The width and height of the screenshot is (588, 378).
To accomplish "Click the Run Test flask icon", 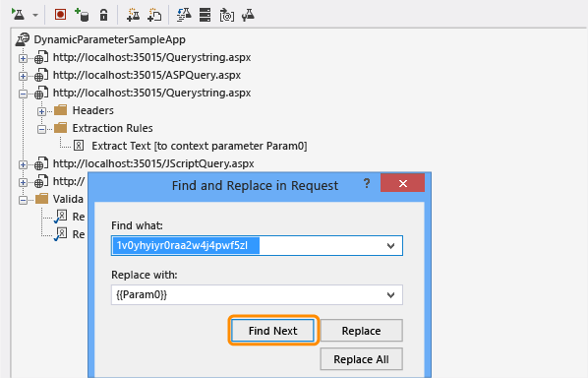I will [18, 15].
